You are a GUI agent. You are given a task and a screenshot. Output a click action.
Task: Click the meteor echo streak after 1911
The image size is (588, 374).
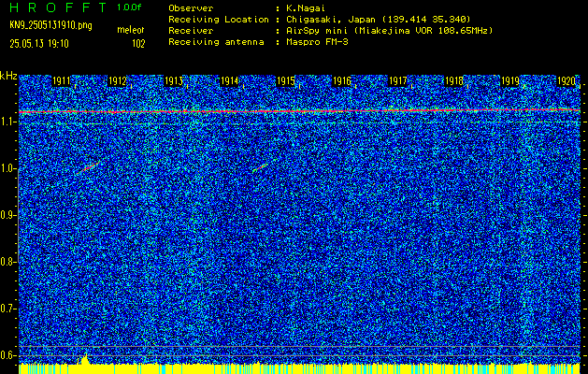click(90, 166)
